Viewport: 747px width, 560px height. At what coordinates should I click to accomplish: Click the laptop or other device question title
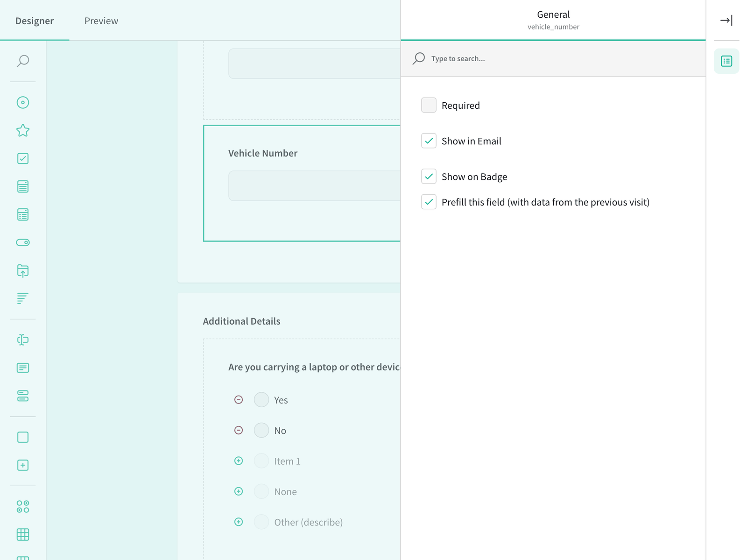pos(314,367)
